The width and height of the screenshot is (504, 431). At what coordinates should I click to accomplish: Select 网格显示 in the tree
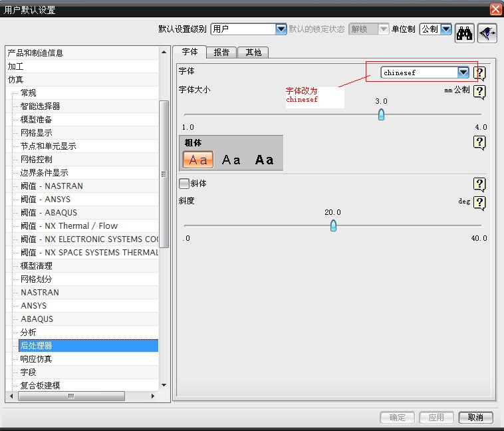[x=36, y=133]
